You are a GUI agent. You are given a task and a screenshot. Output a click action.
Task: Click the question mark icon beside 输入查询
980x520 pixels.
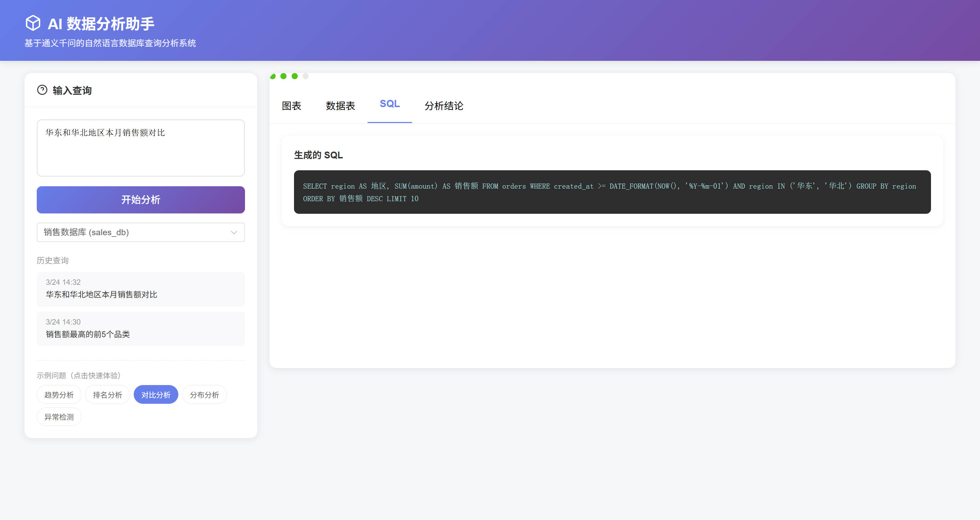(x=42, y=90)
